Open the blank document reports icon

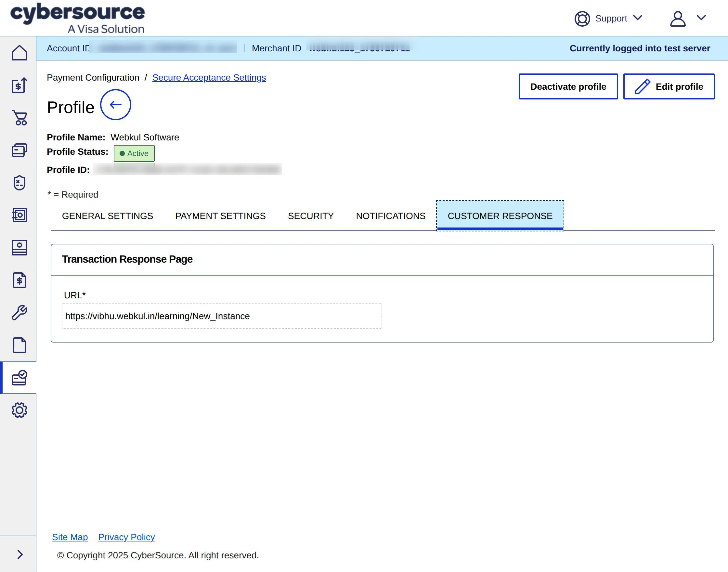pyautogui.click(x=19, y=345)
